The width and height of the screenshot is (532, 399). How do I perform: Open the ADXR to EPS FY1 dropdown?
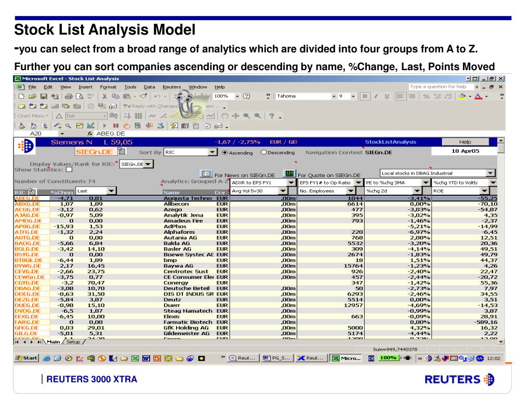pos(291,182)
